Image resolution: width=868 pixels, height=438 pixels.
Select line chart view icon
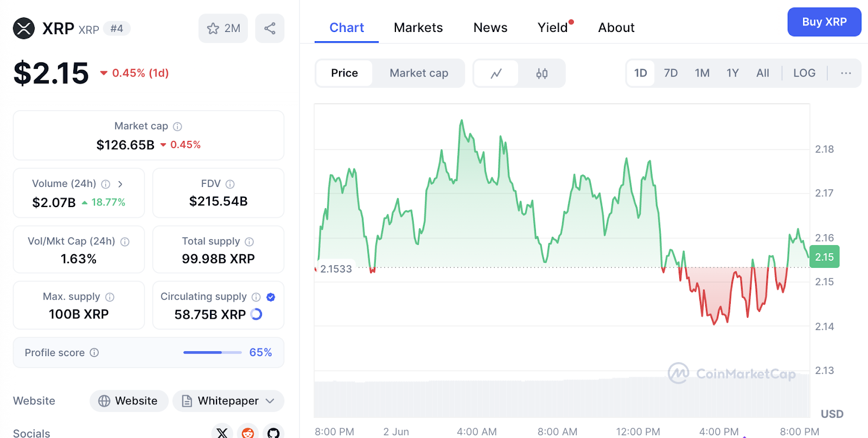(x=496, y=73)
